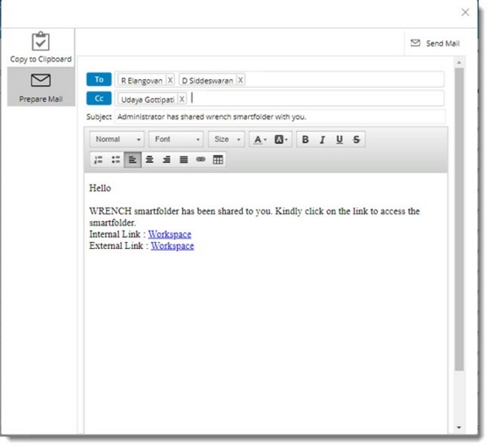Toggle Italic text formatting
490x448 pixels.
322,140
